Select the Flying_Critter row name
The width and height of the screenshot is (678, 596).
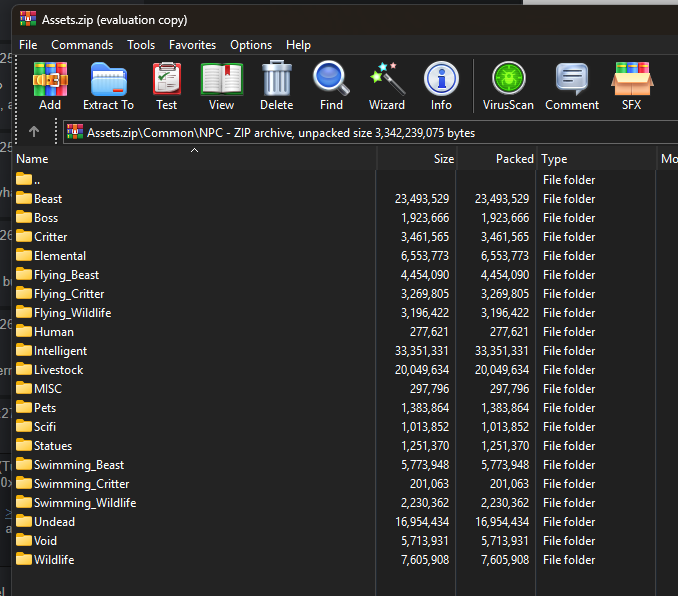tap(69, 294)
